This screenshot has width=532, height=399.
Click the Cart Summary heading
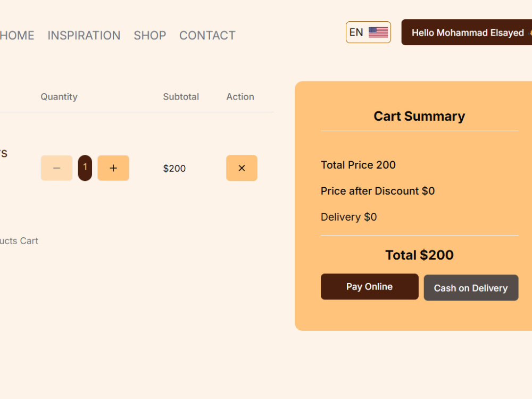pos(419,116)
